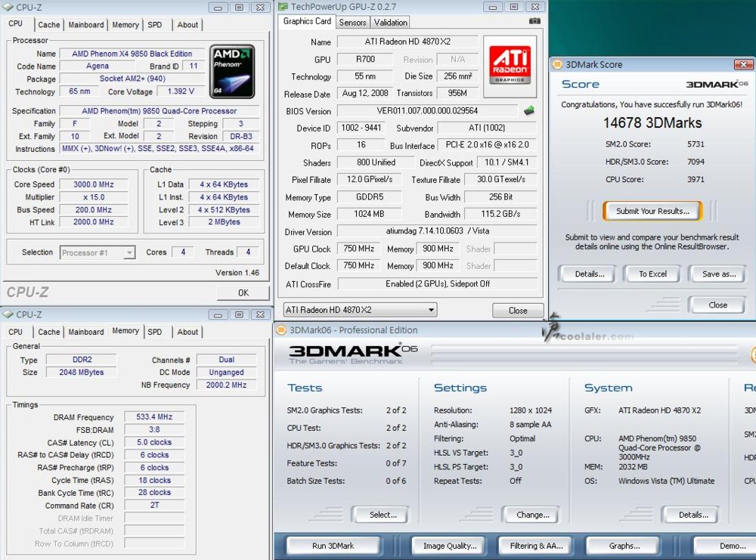Screen dimensions: 756x560
Task: Click the Core Voltage value 1.392 V
Action: tap(181, 91)
